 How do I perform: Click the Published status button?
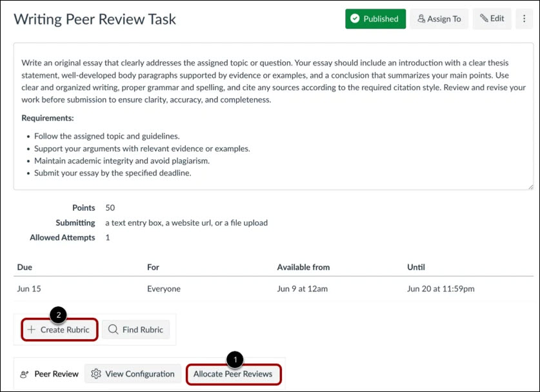375,19
